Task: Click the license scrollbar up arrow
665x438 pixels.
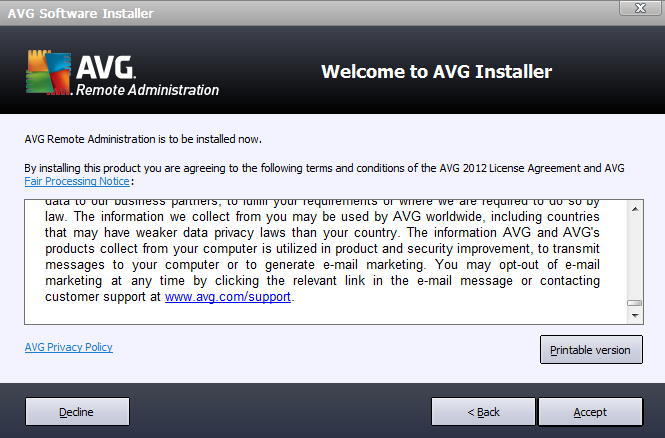Action: [635, 209]
